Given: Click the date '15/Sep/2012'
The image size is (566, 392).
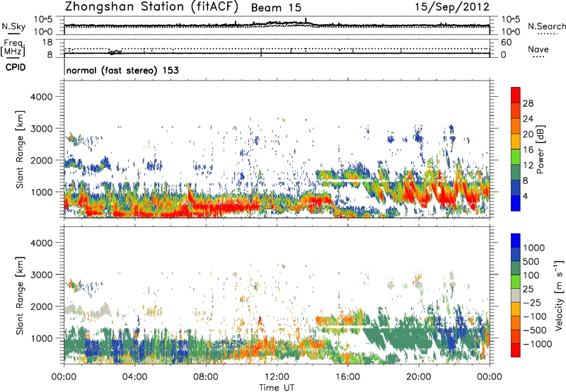Looking at the screenshot, I should click(452, 6).
